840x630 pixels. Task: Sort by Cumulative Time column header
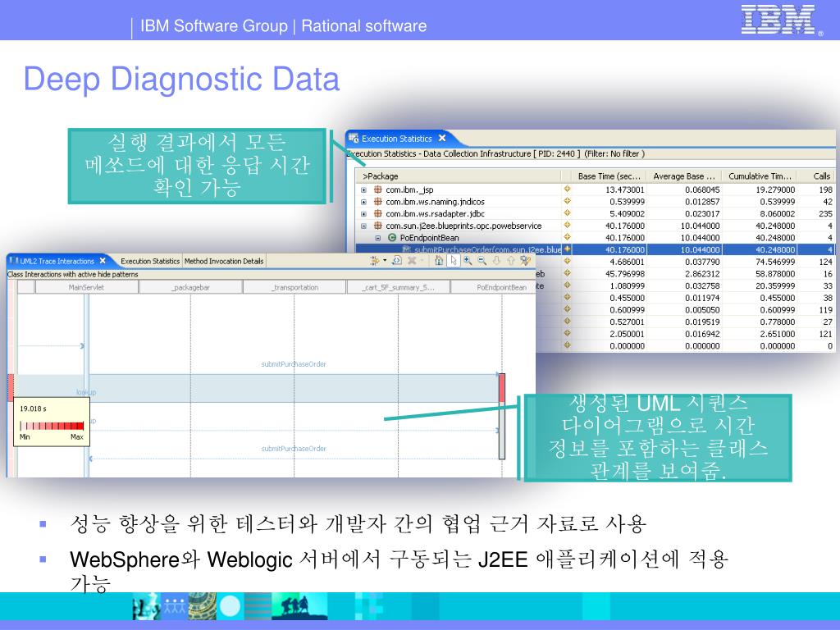tap(760, 176)
